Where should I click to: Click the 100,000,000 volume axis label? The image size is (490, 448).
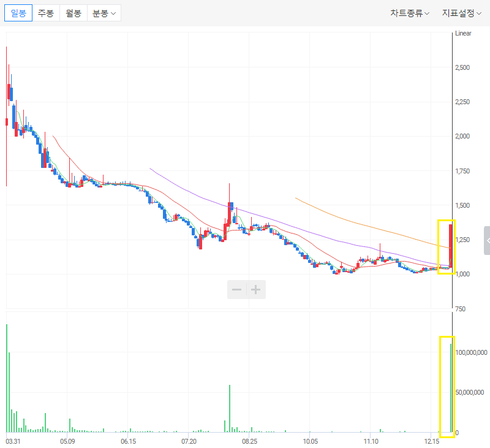pyautogui.click(x=471, y=352)
